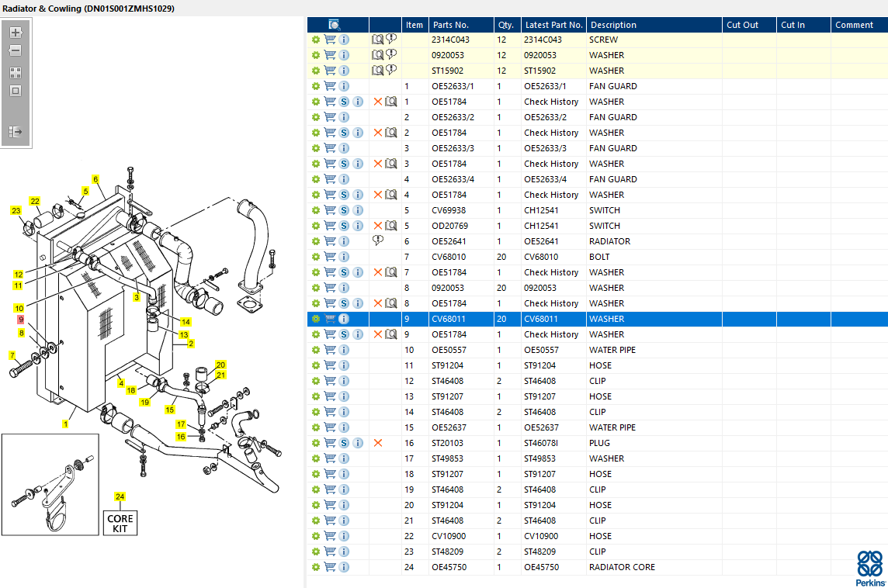Select part number 0920053 in item 8 row

pyautogui.click(x=447, y=288)
